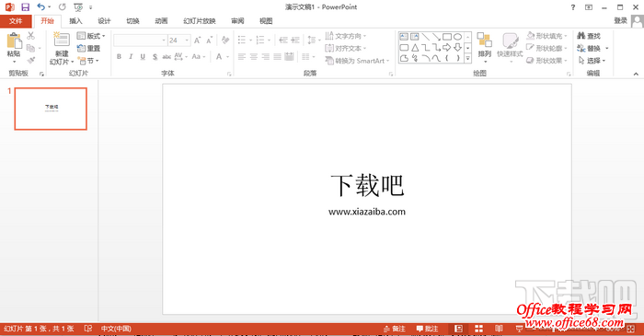This screenshot has width=644, height=336.
Task: Click the Sign in (登录) link
Action: (x=621, y=20)
